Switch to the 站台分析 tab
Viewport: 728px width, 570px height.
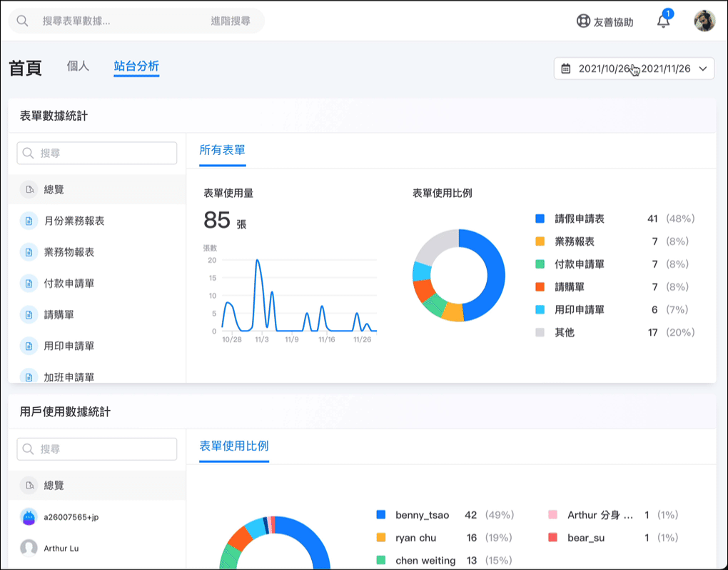[x=136, y=66]
